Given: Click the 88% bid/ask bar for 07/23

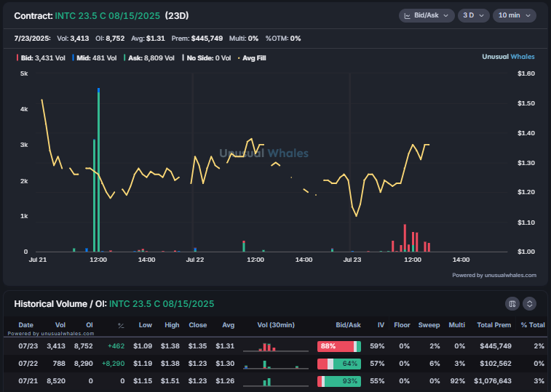Looking at the screenshot, I should pos(338,346).
